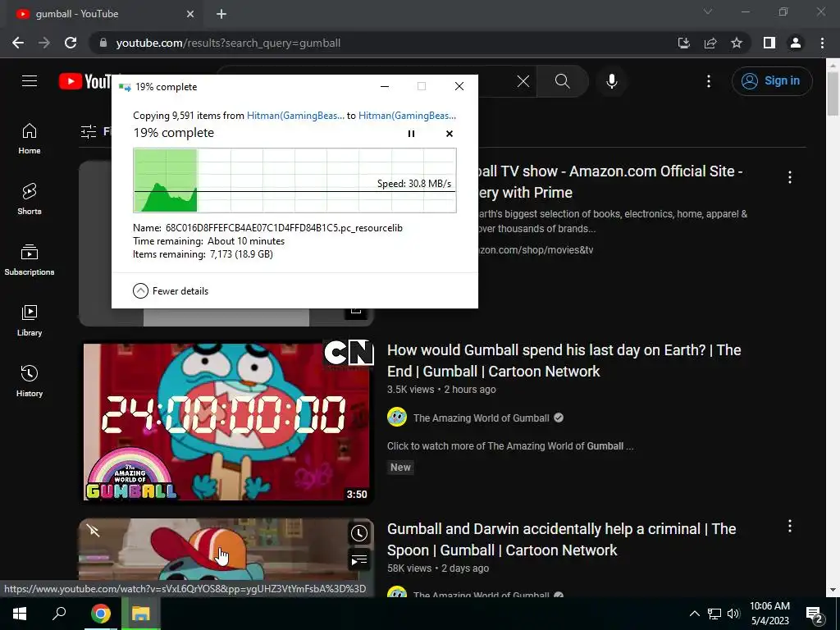
Task: Click the page vertical scrollbar thumb
Action: coord(833,94)
